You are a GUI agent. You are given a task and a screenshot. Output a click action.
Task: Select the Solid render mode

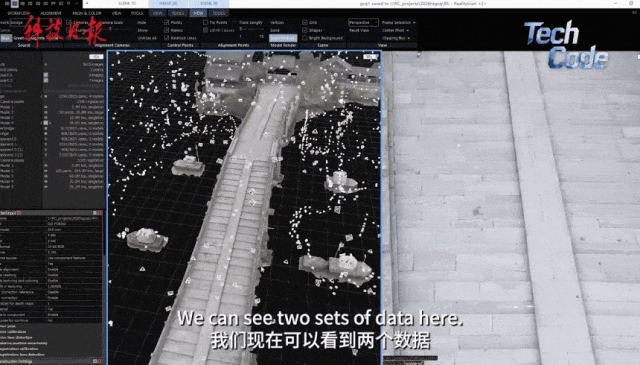[275, 30]
